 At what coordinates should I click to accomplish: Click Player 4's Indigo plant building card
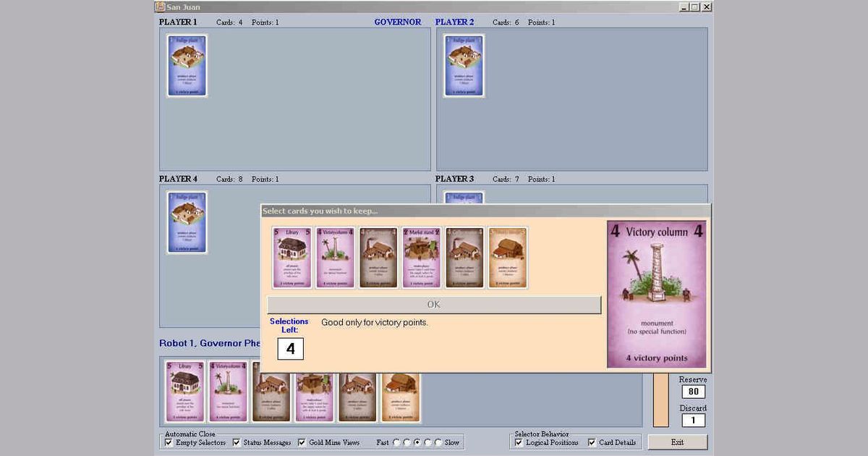(x=187, y=222)
